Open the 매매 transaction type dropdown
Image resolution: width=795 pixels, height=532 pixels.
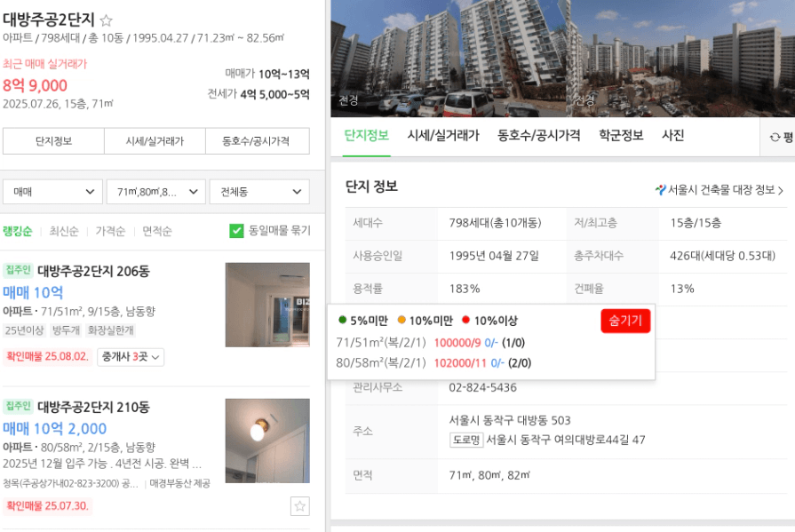point(52,192)
